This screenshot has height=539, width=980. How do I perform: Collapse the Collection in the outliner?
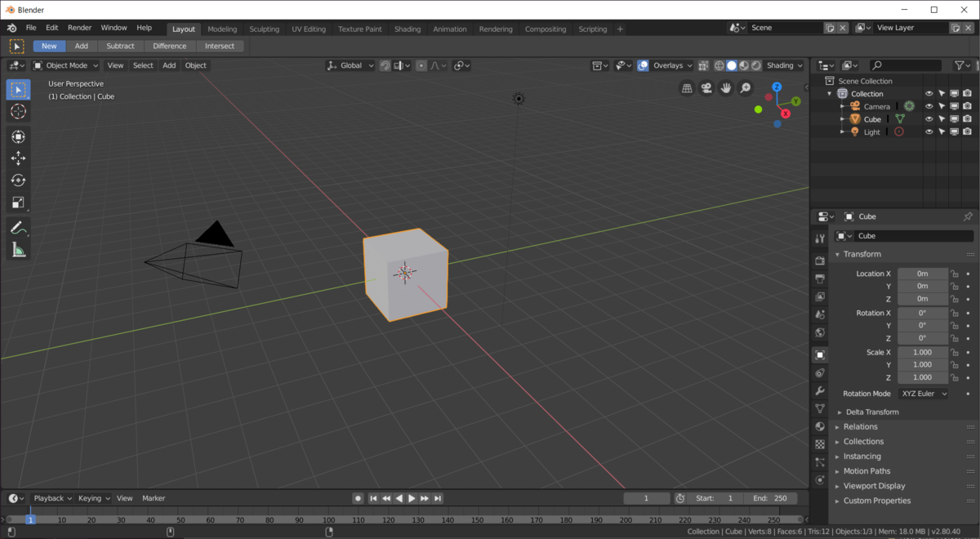point(829,93)
